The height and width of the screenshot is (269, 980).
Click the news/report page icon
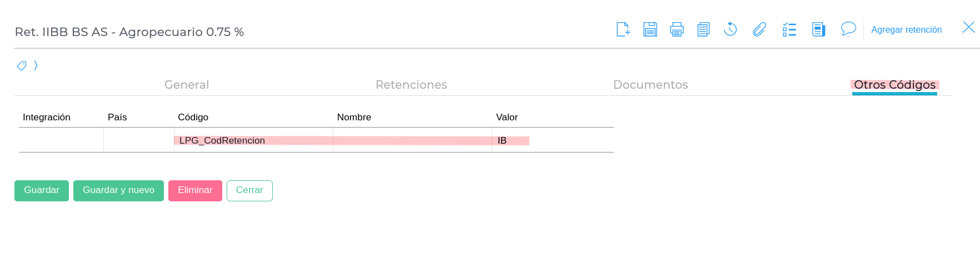(818, 29)
